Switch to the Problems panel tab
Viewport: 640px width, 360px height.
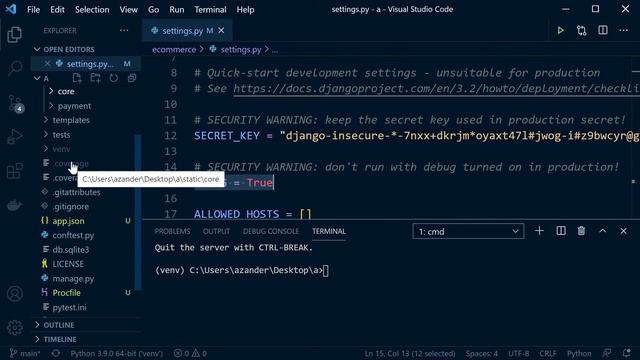[172, 231]
